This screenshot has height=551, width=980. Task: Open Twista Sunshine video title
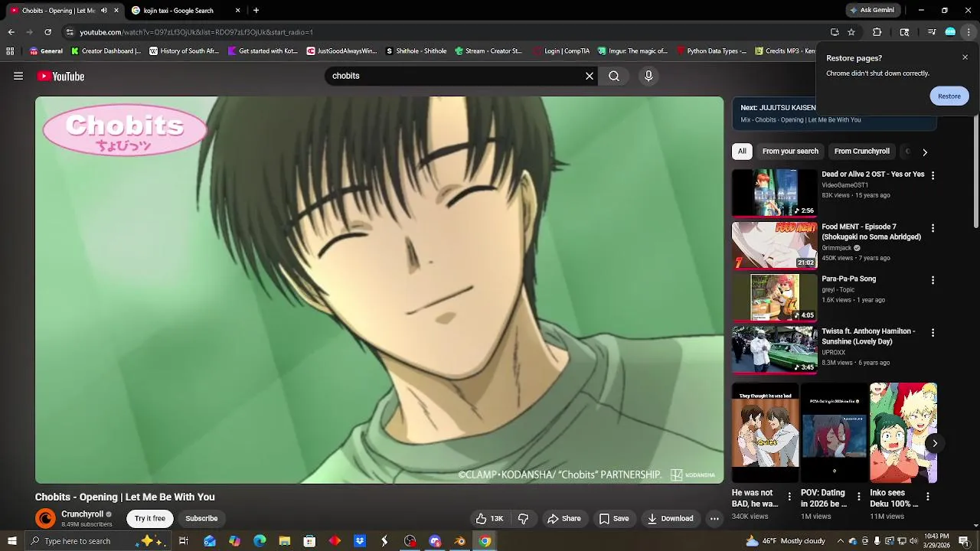tap(868, 337)
